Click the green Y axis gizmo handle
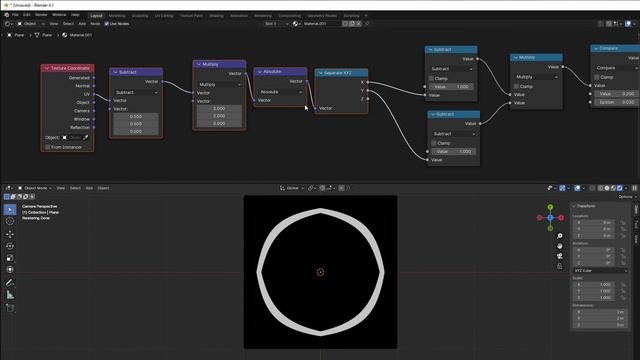Screen dimensions: 640x360 point(550,208)
